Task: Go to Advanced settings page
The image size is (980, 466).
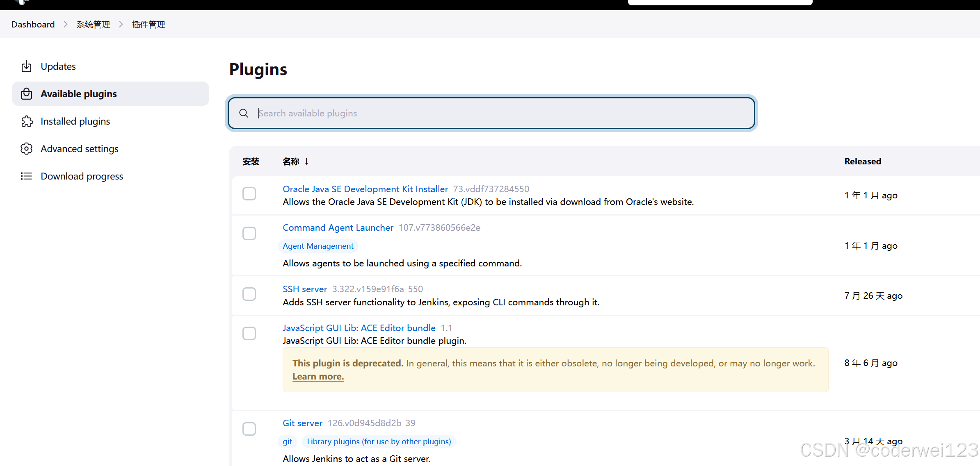Action: (x=80, y=149)
